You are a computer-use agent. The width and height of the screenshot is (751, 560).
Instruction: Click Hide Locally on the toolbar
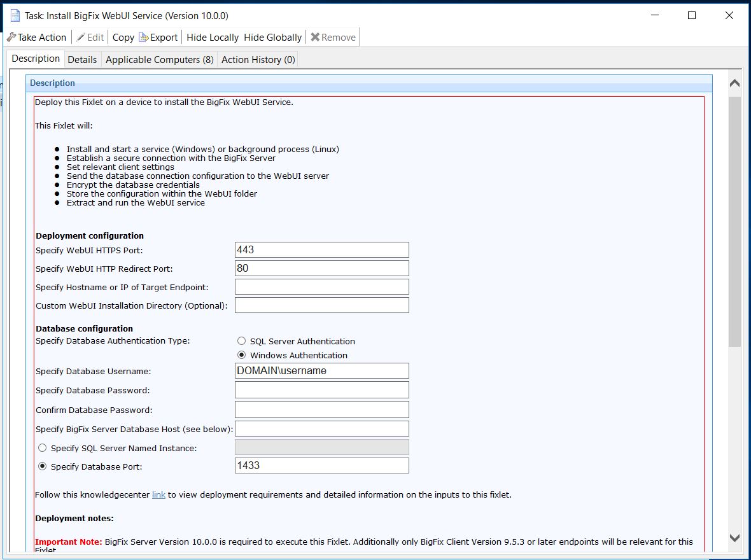click(x=213, y=37)
